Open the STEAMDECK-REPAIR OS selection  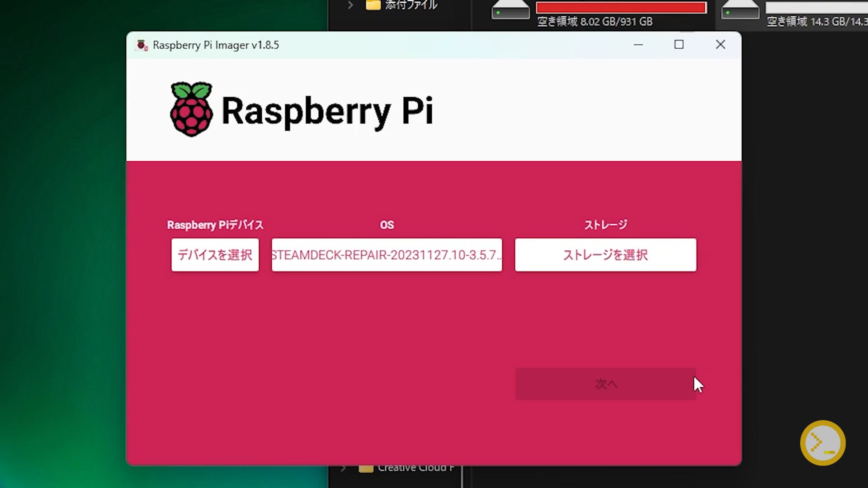[387, 255]
